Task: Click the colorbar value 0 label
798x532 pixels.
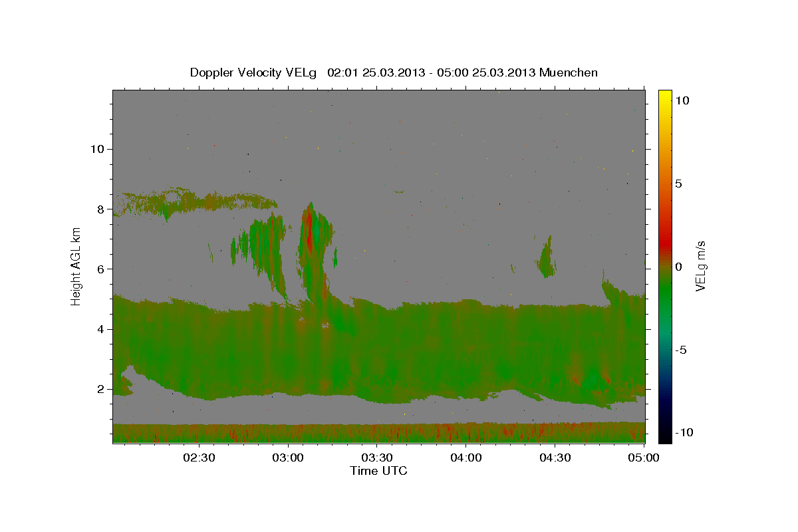Action: (679, 267)
